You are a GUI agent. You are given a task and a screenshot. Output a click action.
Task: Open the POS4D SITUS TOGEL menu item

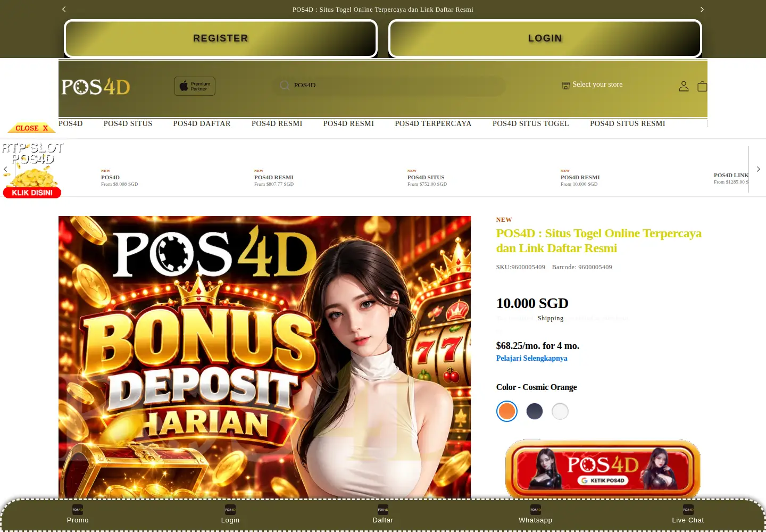pos(530,123)
